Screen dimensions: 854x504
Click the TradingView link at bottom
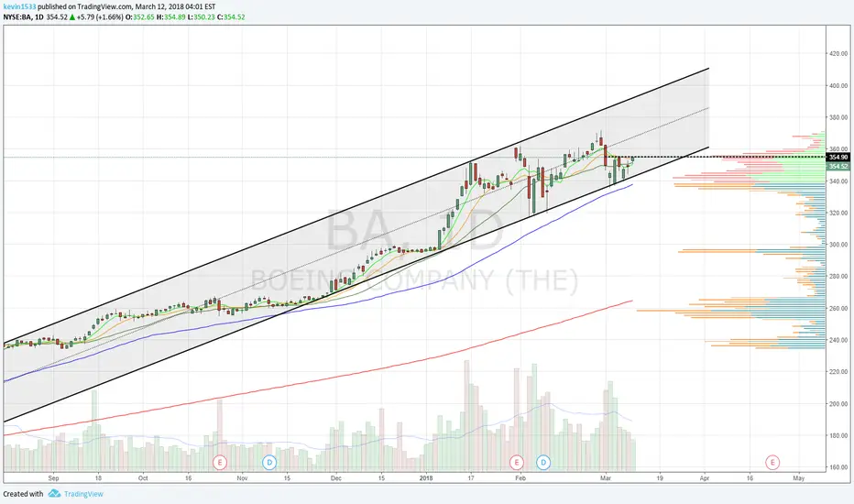point(83,494)
